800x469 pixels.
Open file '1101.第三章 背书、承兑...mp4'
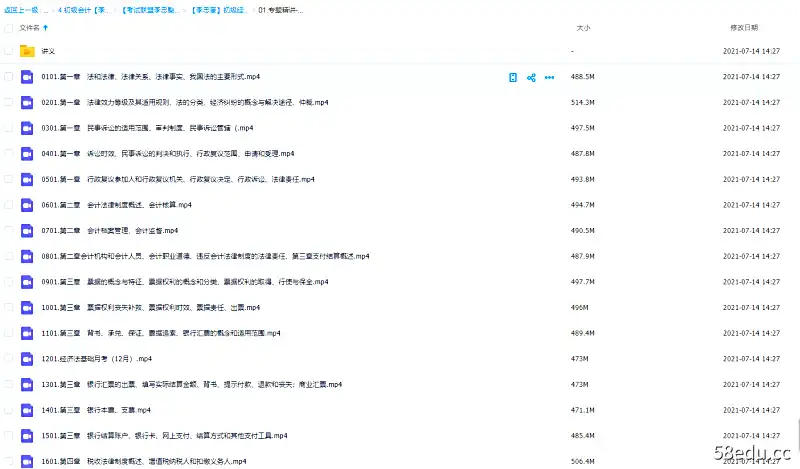click(x=161, y=333)
